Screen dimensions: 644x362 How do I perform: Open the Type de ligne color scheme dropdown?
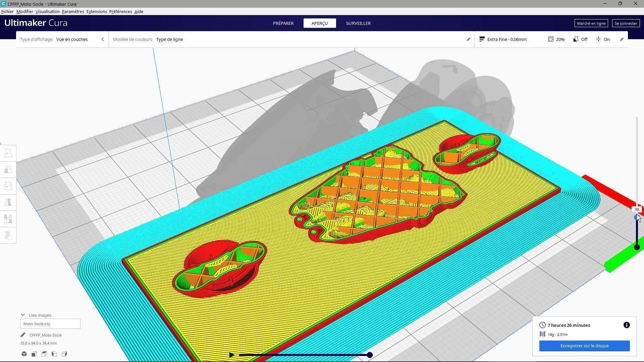click(169, 39)
